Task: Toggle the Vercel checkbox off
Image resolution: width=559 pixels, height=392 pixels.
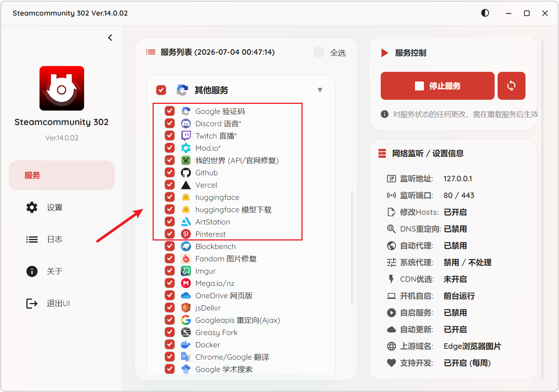Action: point(170,185)
